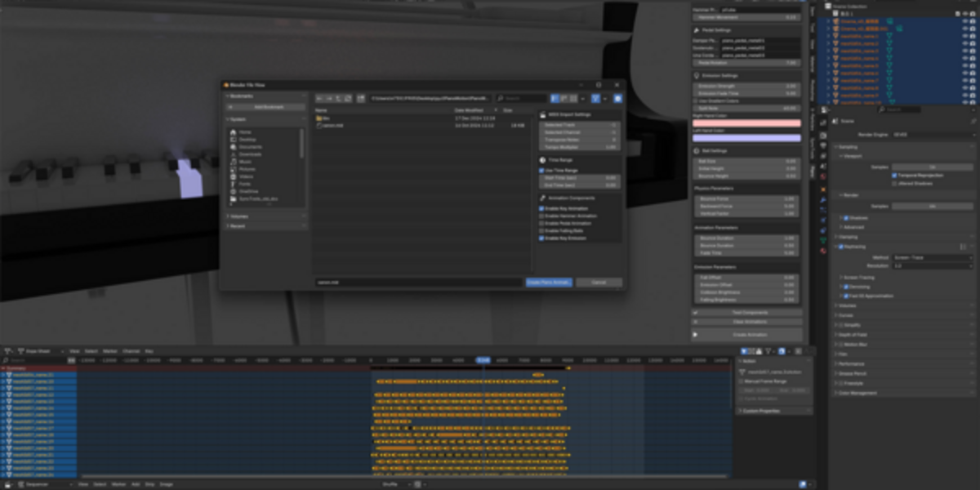Enable Hammer Animation checkbox

(541, 216)
